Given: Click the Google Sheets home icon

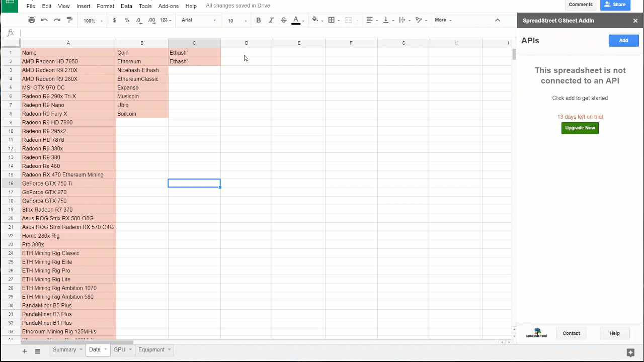Looking at the screenshot, I should pyautogui.click(x=10, y=5).
